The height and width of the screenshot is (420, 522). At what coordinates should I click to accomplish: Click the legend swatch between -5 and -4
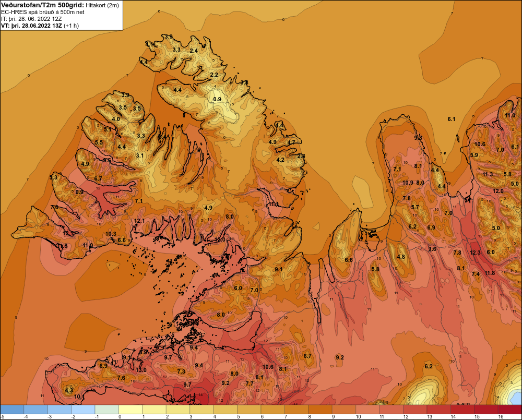tap(12, 409)
